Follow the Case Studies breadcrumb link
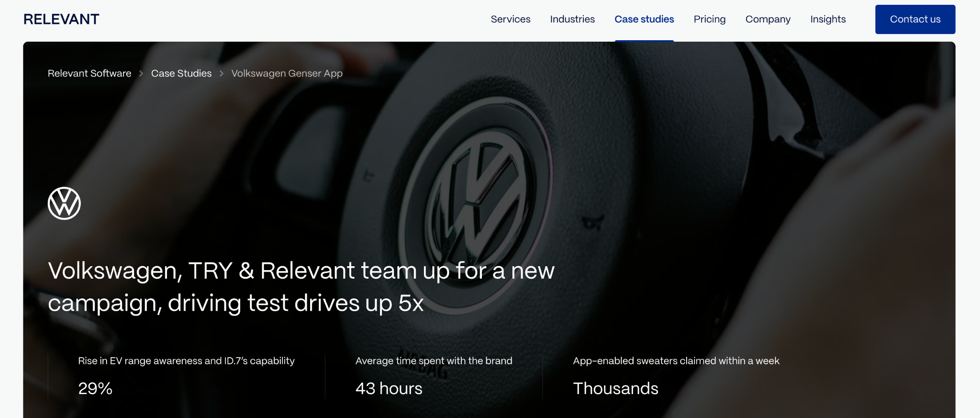 tap(181, 73)
